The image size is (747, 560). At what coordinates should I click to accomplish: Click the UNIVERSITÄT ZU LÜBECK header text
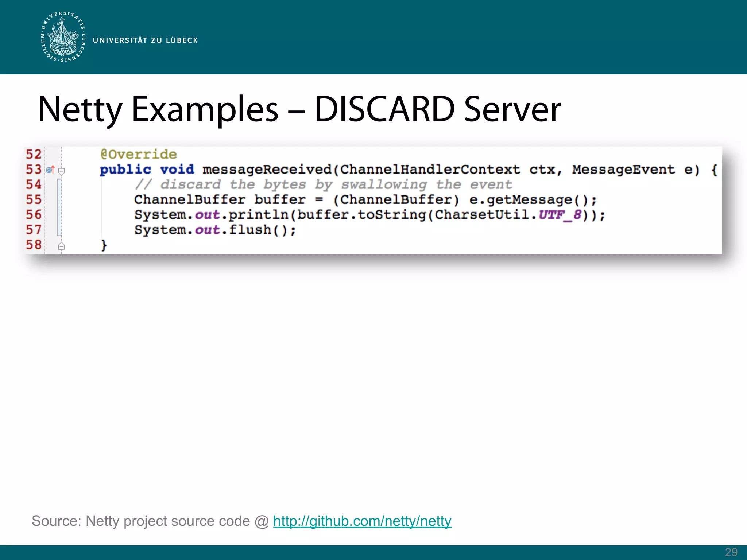(145, 40)
